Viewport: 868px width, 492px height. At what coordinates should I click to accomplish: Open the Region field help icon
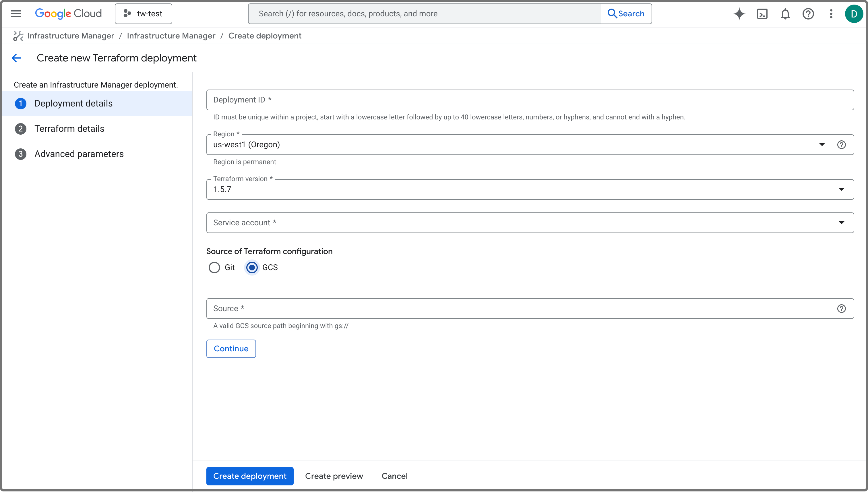coord(842,145)
